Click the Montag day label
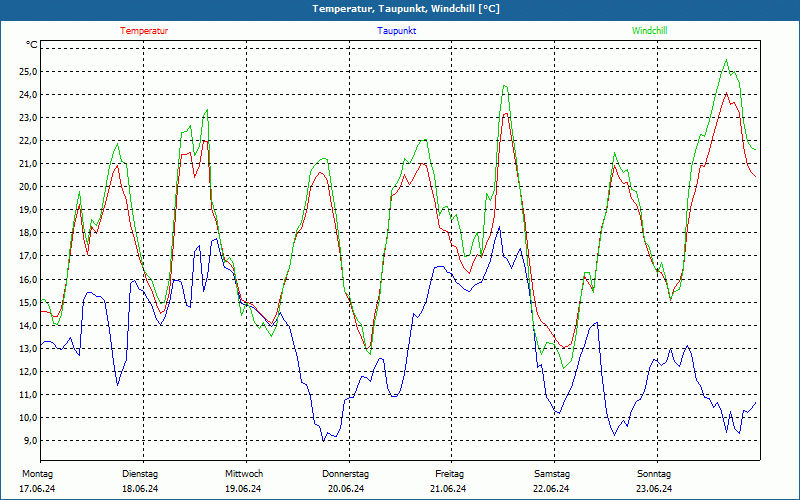The width and height of the screenshot is (800, 500). [37, 474]
